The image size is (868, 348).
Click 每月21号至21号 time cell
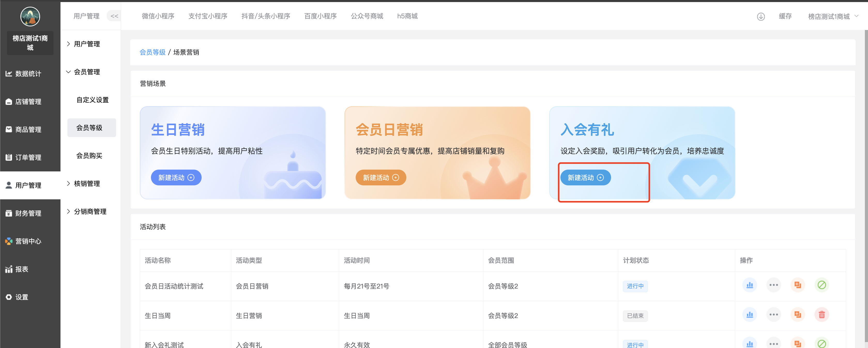[x=366, y=286]
